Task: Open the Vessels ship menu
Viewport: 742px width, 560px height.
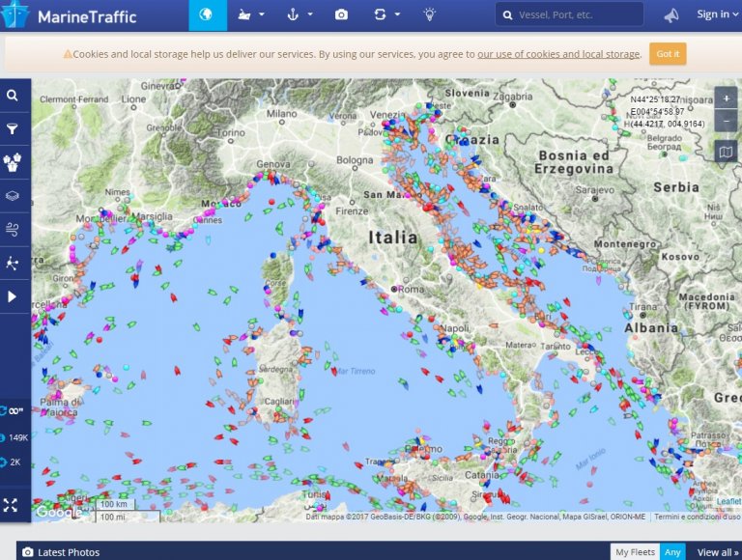Action: click(251, 15)
